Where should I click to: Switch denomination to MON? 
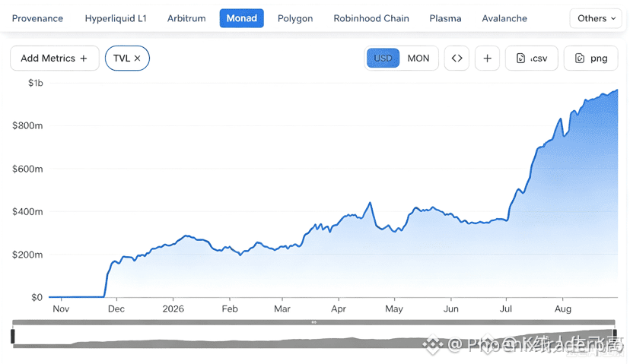point(418,59)
